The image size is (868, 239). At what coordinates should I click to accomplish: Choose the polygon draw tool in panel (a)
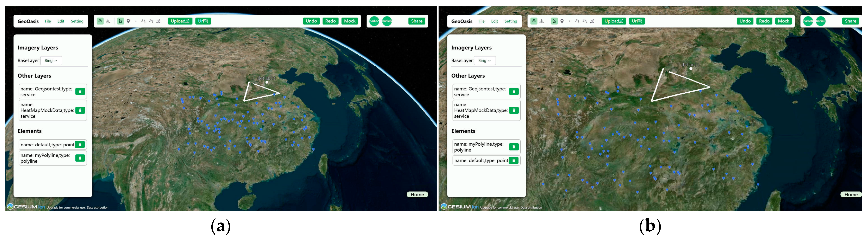[x=151, y=21]
